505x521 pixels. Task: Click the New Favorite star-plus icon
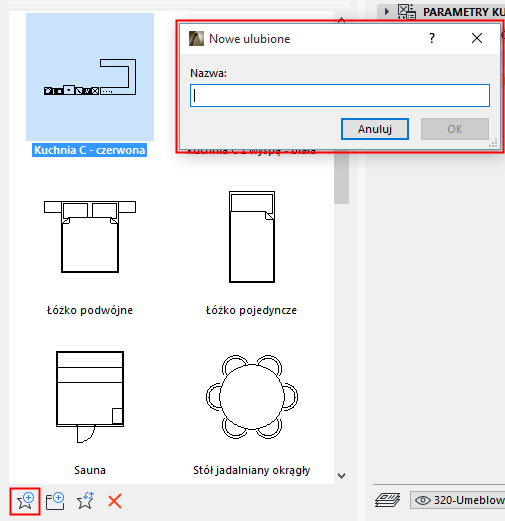(x=25, y=501)
